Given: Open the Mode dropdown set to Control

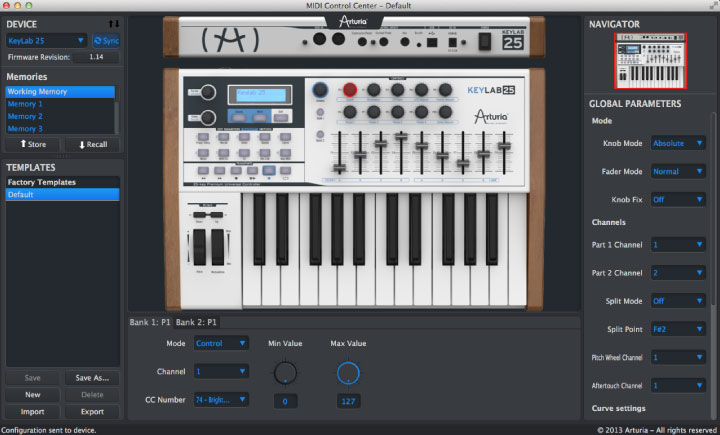Looking at the screenshot, I should click(221, 343).
